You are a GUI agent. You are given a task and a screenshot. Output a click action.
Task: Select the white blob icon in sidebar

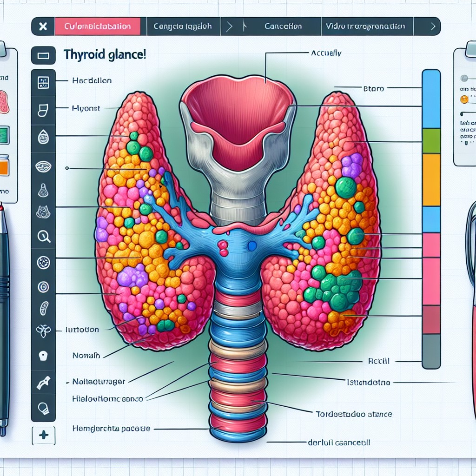point(43,356)
